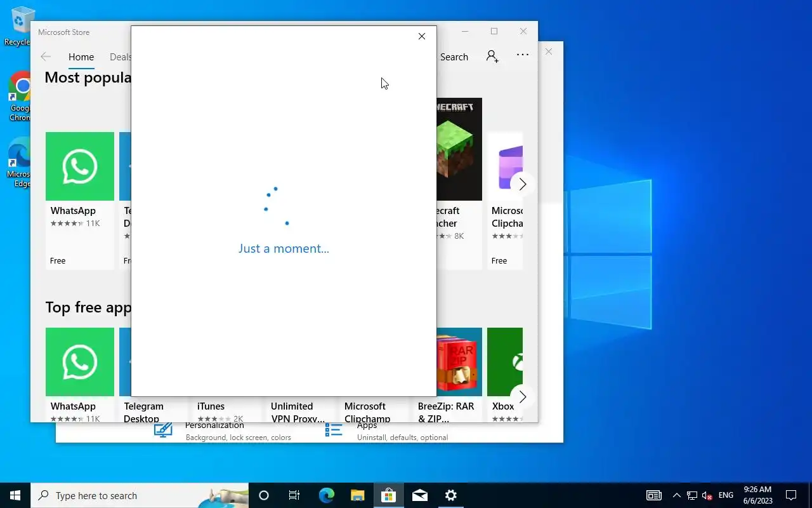The height and width of the screenshot is (508, 812).
Task: Switch input language via ENG indicator
Action: click(x=726, y=495)
